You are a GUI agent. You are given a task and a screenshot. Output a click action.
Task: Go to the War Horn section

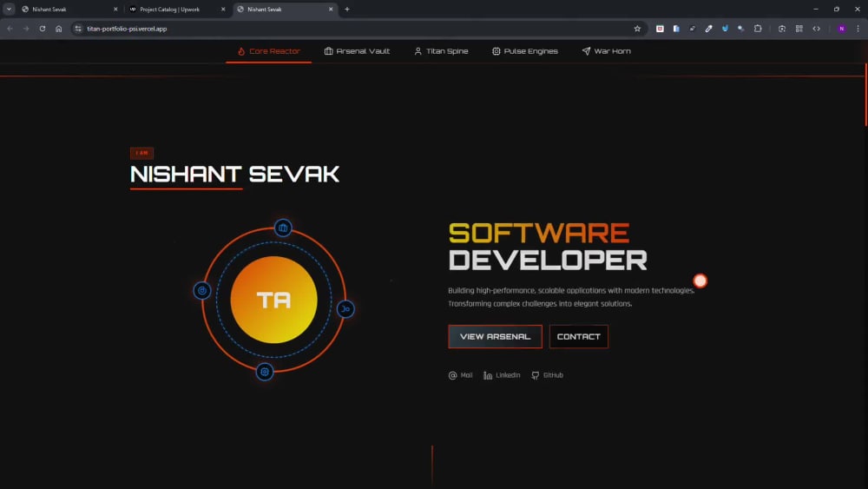point(606,51)
